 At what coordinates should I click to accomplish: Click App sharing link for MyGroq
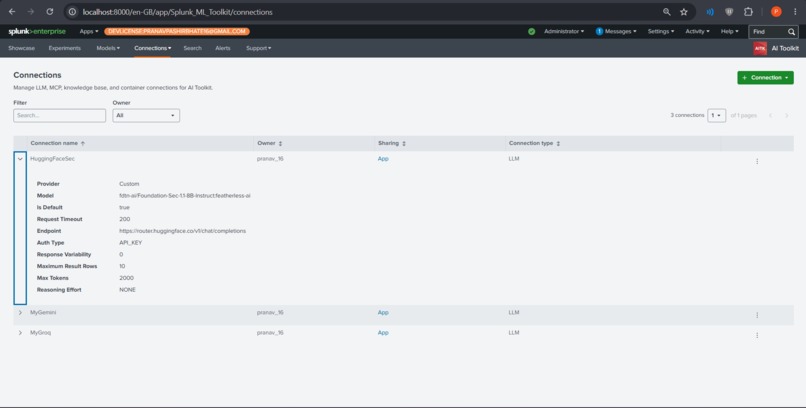click(383, 333)
